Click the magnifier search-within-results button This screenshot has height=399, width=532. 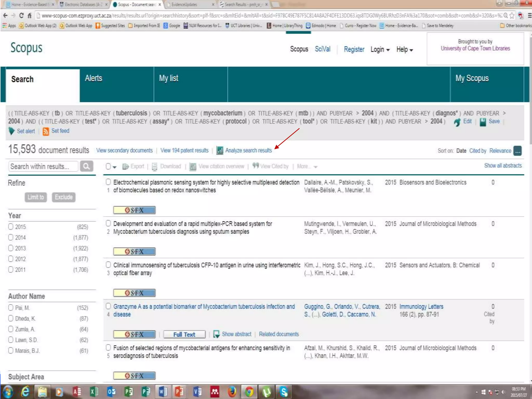[87, 166]
